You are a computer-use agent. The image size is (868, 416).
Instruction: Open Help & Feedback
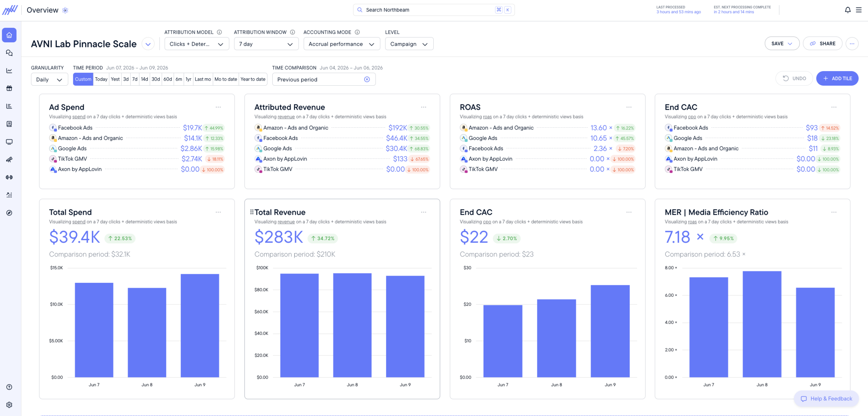826,399
